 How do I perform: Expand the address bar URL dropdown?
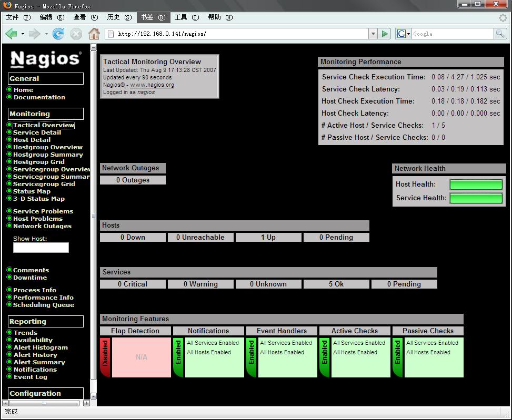(373, 34)
